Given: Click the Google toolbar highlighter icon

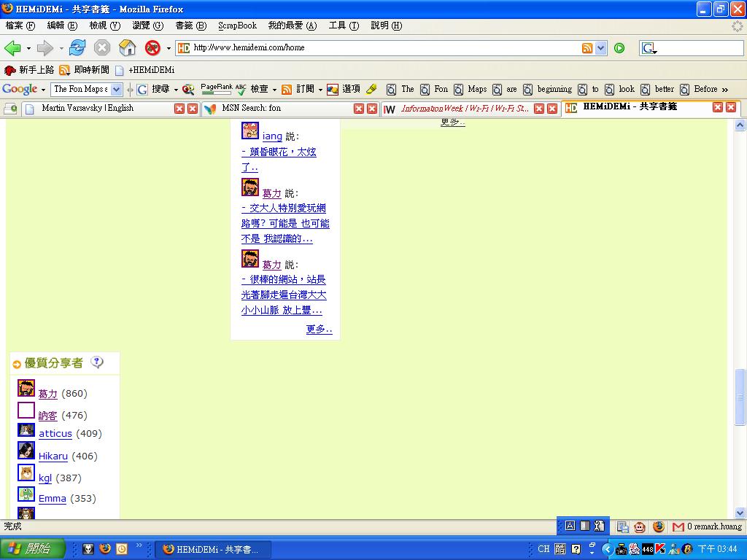Looking at the screenshot, I should click(x=371, y=89).
